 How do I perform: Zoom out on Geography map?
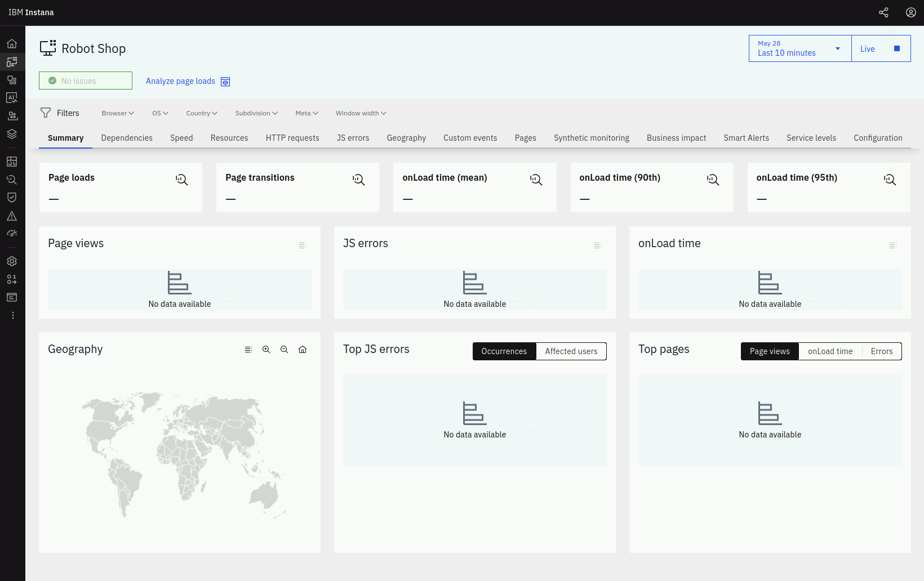[284, 350]
